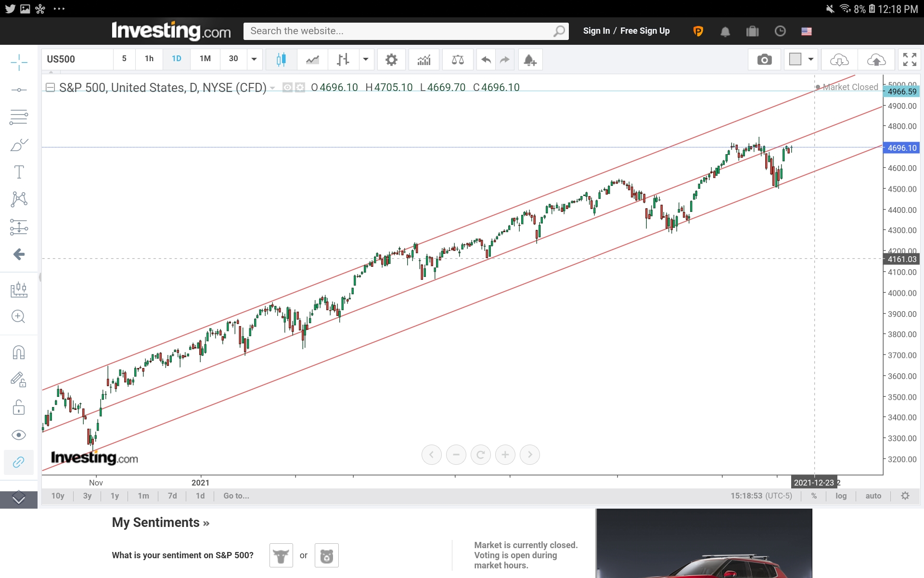Open chart settings gear in toolbar
The height and width of the screenshot is (578, 924).
[391, 60]
